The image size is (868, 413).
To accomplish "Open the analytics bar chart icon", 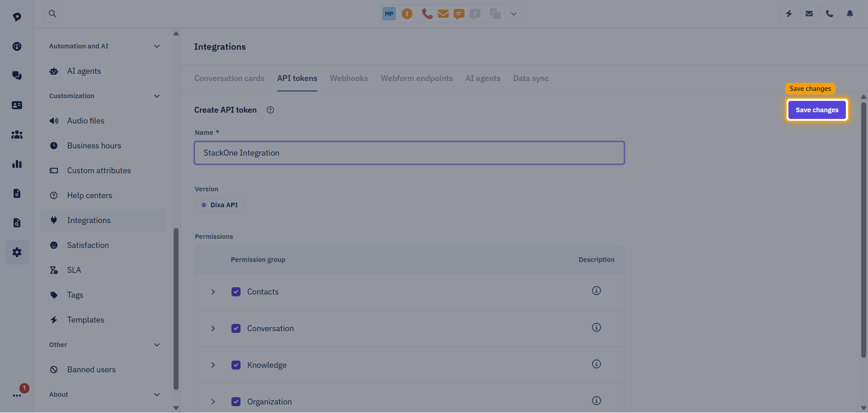I will click(x=17, y=164).
